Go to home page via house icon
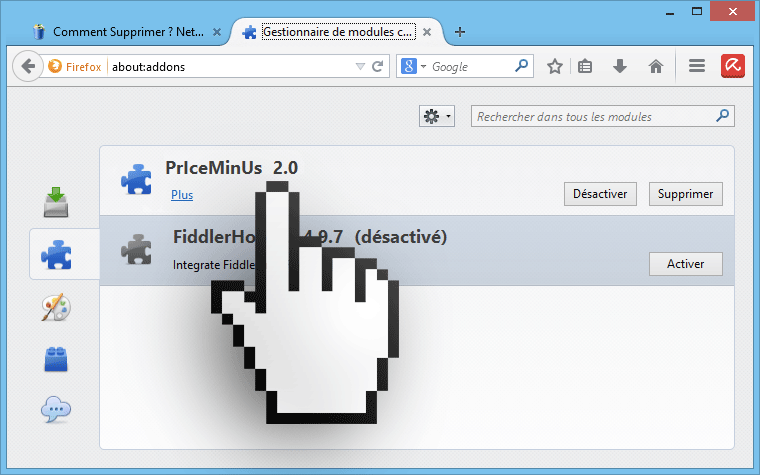 [656, 66]
